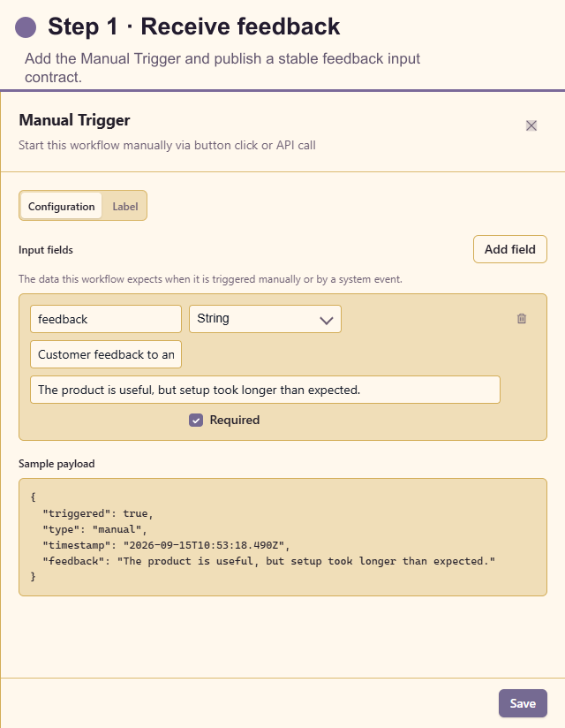This screenshot has width=565, height=728.
Task: Open the String type dropdown
Action: tap(266, 319)
